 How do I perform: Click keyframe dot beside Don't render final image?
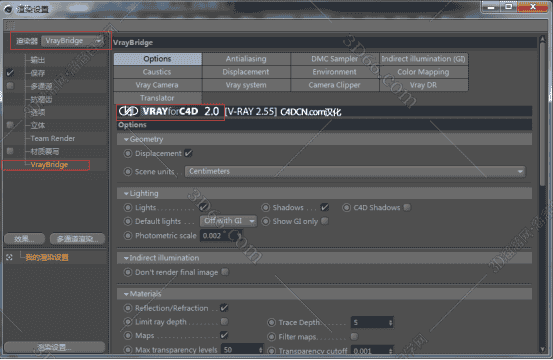tap(128, 272)
